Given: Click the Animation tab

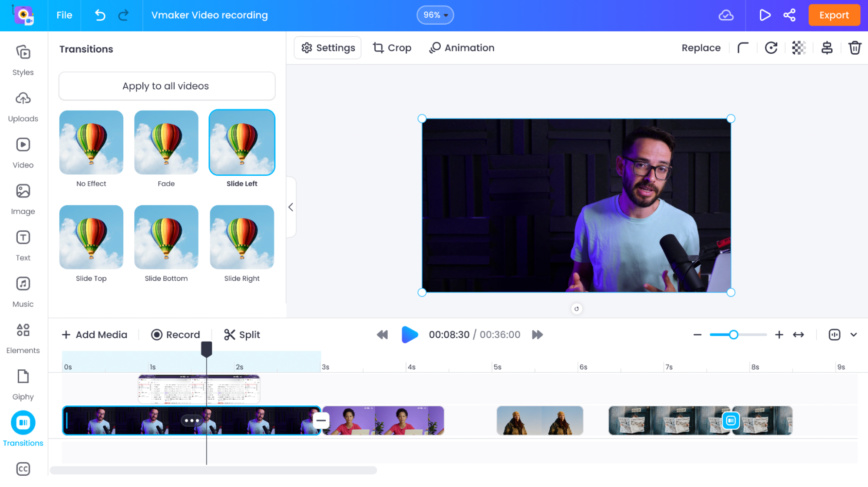Looking at the screenshot, I should (462, 47).
